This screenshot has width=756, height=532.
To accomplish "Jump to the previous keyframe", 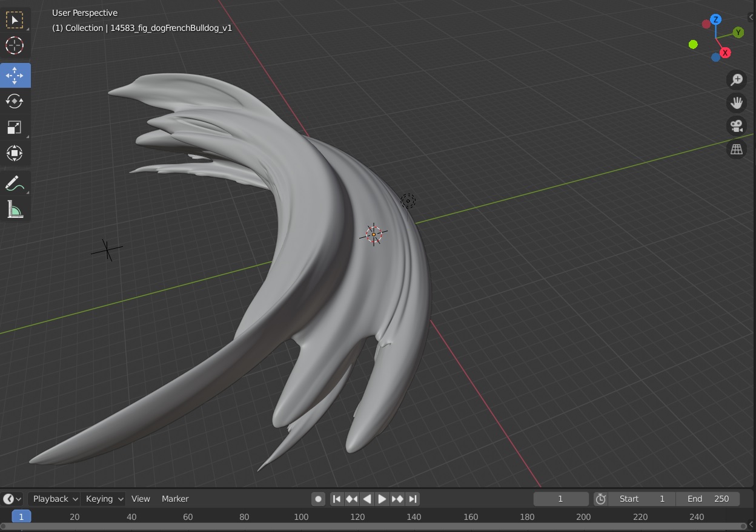I will [351, 499].
